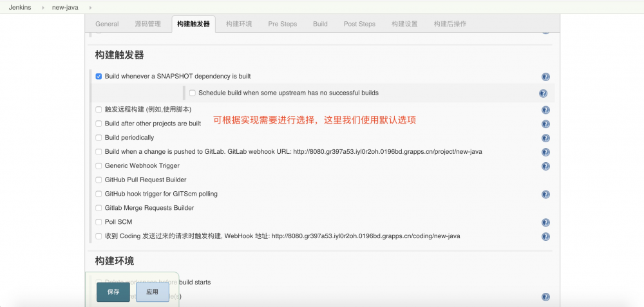The image size is (644, 307).
Task: Click the 保存 save button
Action: [x=113, y=292]
